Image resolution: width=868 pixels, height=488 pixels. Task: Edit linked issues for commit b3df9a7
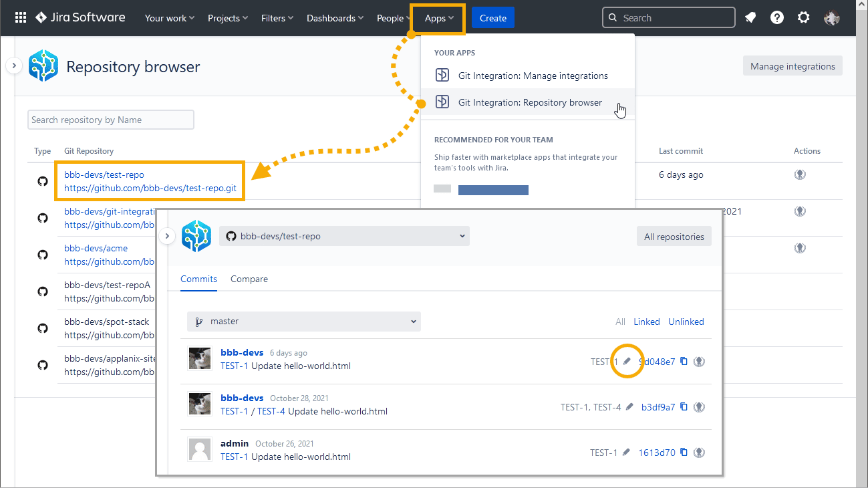pos(629,406)
